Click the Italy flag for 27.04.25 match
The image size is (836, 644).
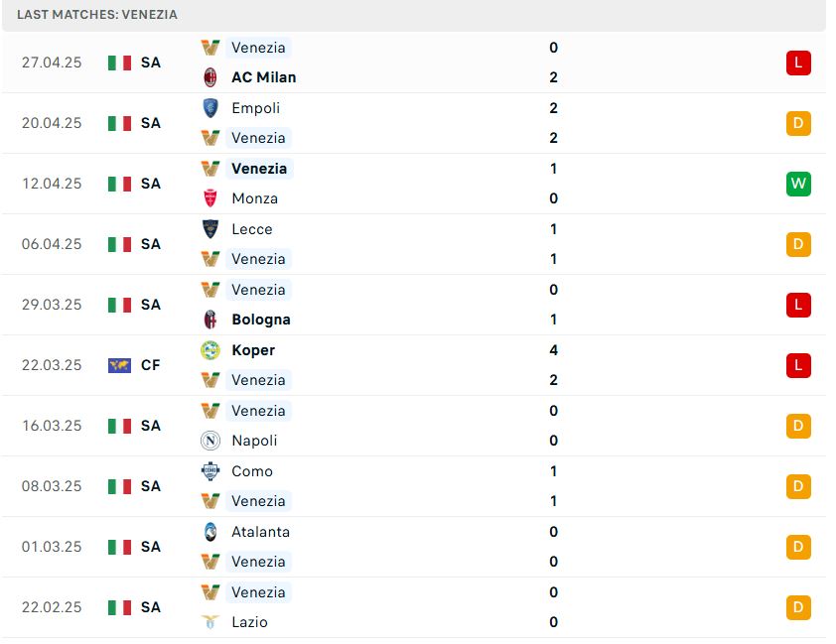point(119,63)
